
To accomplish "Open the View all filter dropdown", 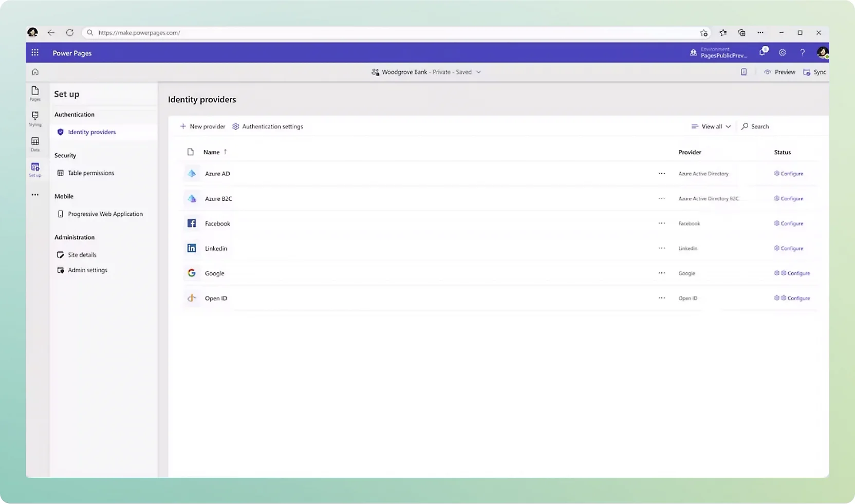I will (711, 126).
